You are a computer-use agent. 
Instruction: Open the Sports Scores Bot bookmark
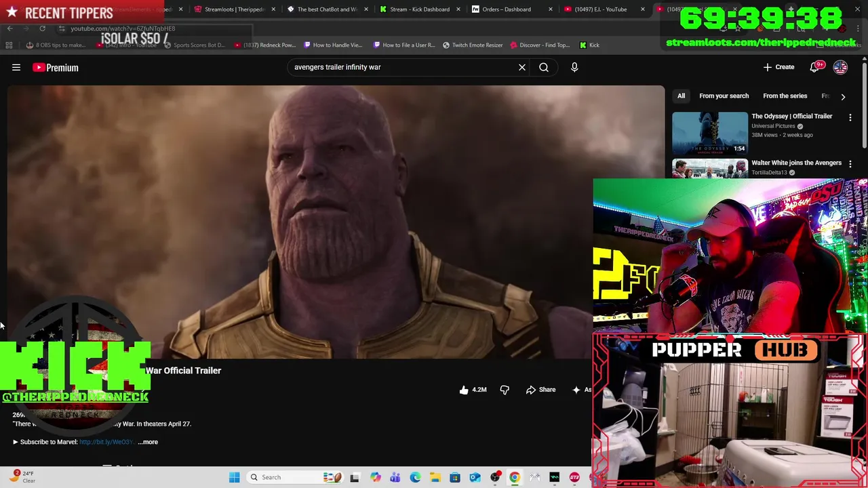[193, 45]
